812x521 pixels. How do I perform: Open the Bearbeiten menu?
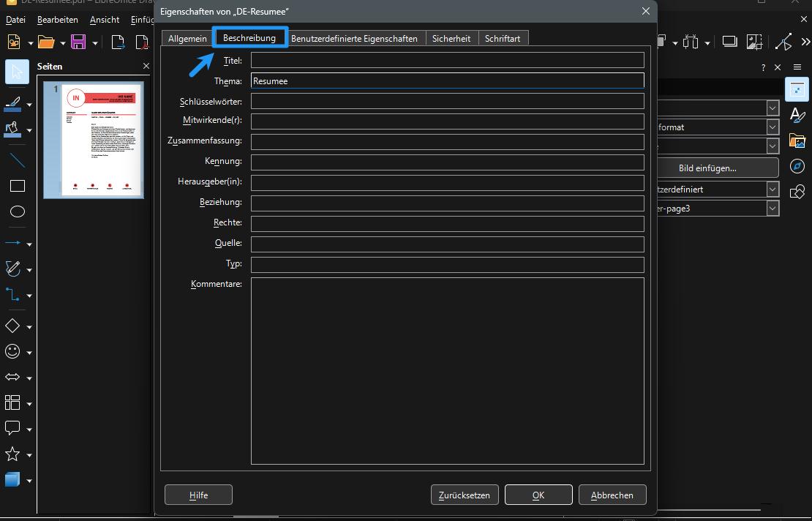pyautogui.click(x=58, y=20)
